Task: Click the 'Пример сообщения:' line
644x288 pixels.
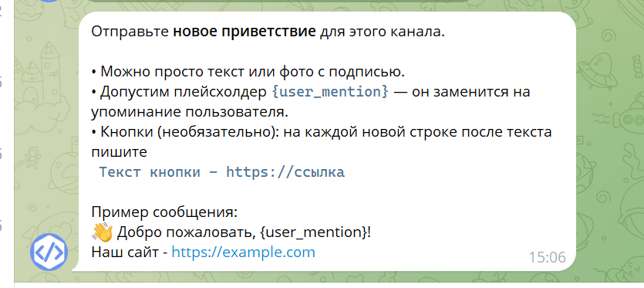Action: (x=164, y=213)
